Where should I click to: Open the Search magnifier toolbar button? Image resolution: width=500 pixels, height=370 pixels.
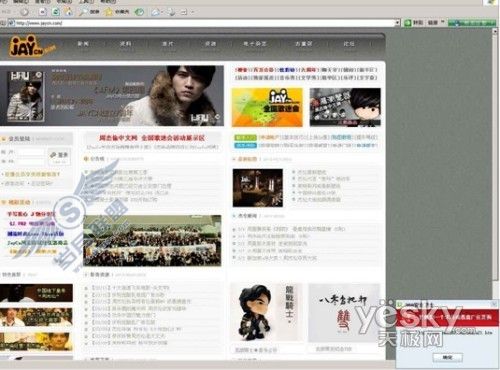pyautogui.click(x=89, y=12)
